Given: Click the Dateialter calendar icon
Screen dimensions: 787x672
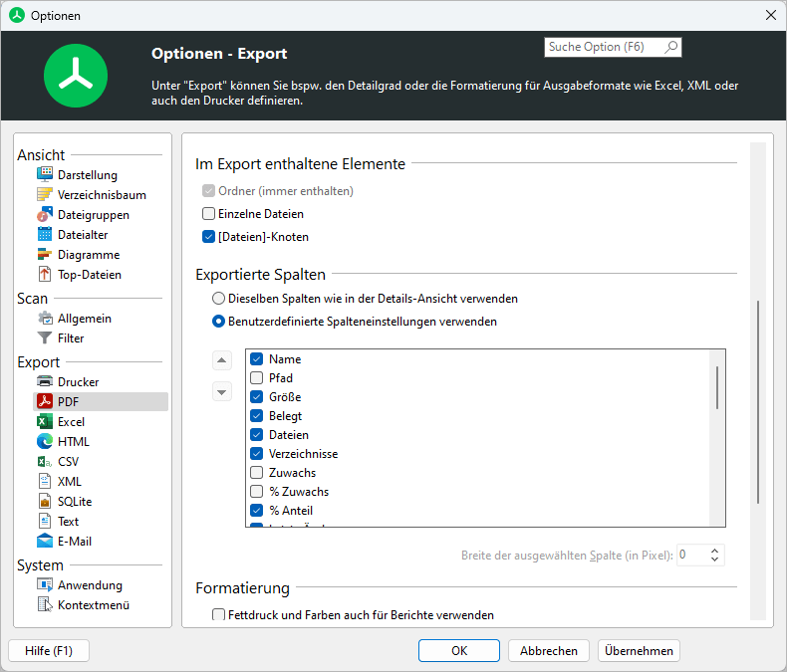Looking at the screenshot, I should coord(45,234).
